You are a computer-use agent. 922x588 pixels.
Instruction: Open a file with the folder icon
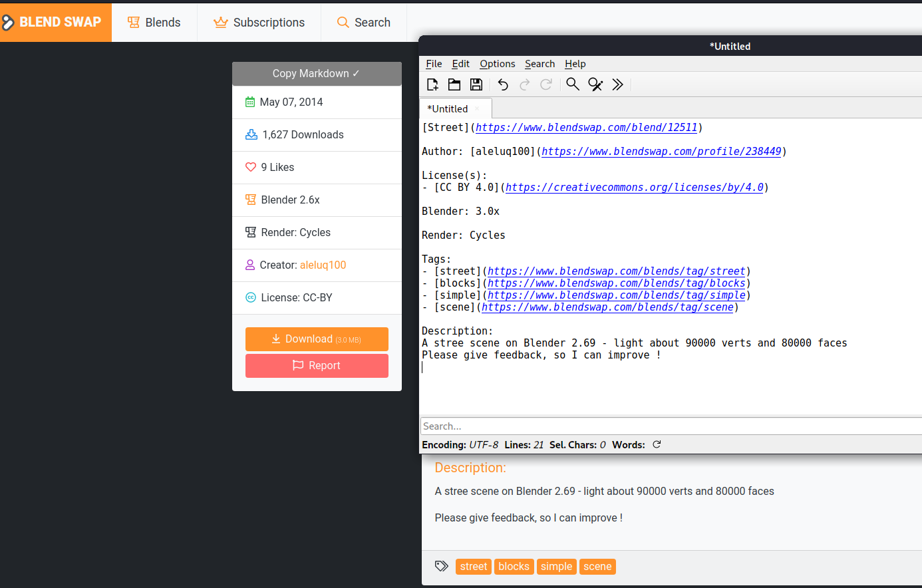click(x=454, y=84)
